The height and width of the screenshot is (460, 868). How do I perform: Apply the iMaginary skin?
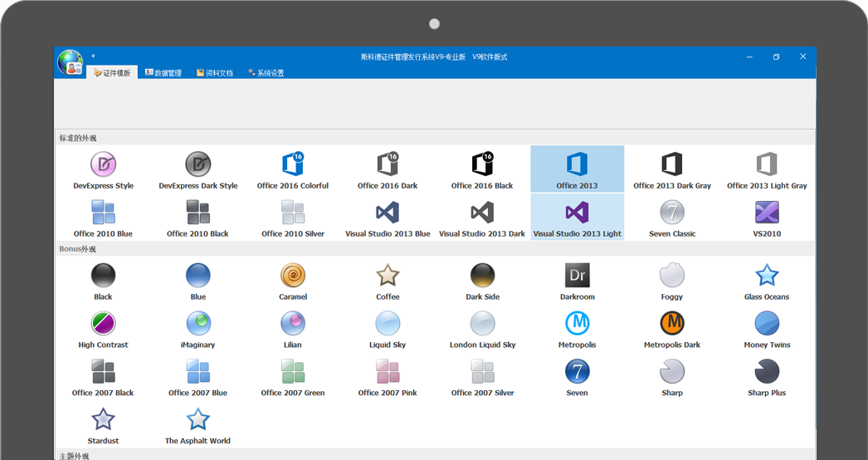tap(198, 329)
